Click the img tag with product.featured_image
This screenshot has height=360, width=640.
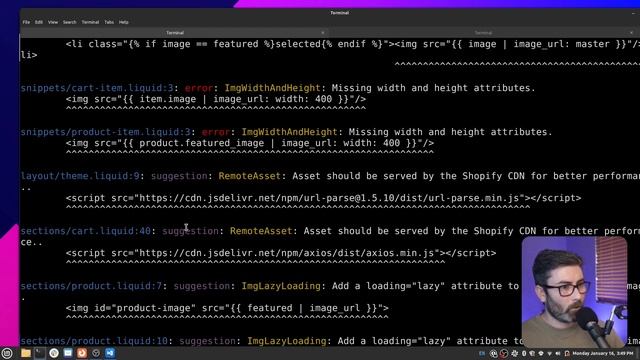pos(250,143)
